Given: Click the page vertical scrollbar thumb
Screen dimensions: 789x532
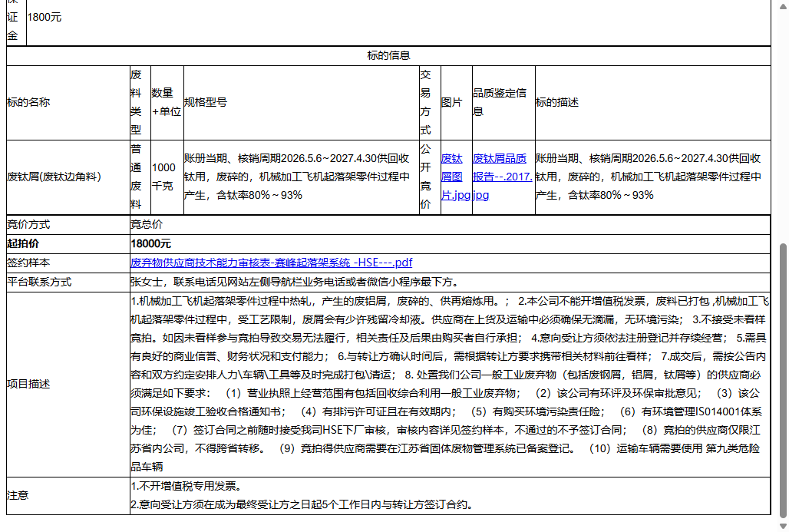Looking at the screenshot, I should click(x=783, y=380).
